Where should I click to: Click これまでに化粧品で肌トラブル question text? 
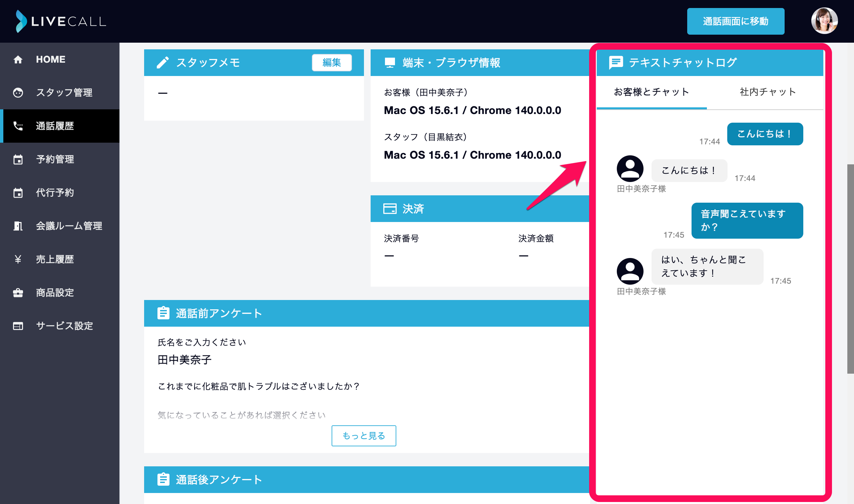tap(258, 386)
